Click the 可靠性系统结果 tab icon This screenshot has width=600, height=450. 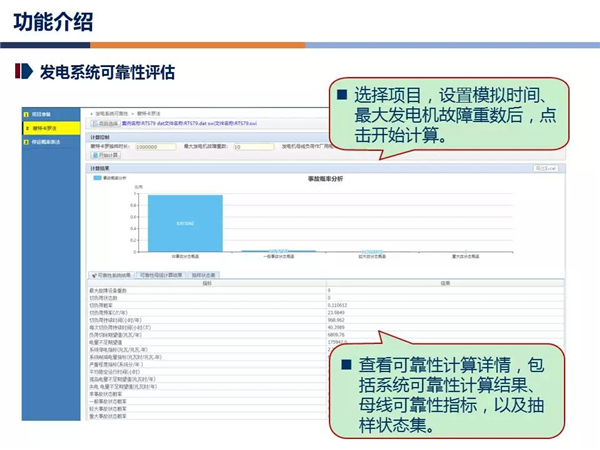coord(93,274)
